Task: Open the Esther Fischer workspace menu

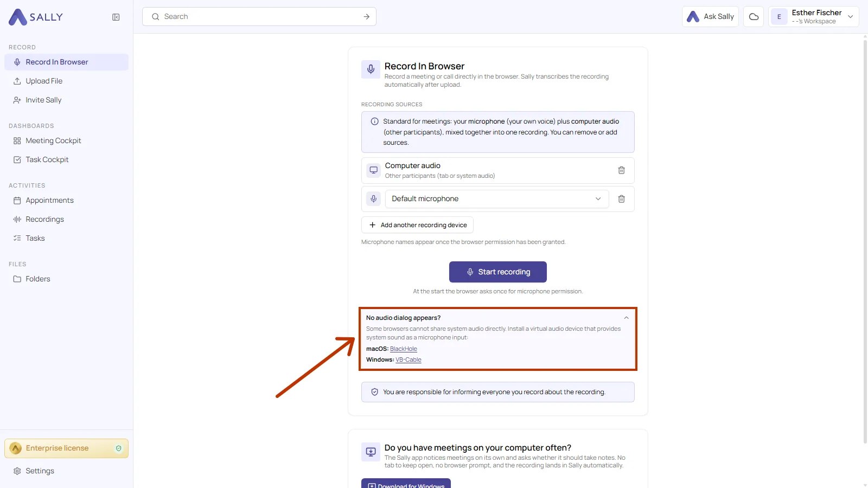Action: 814,17
